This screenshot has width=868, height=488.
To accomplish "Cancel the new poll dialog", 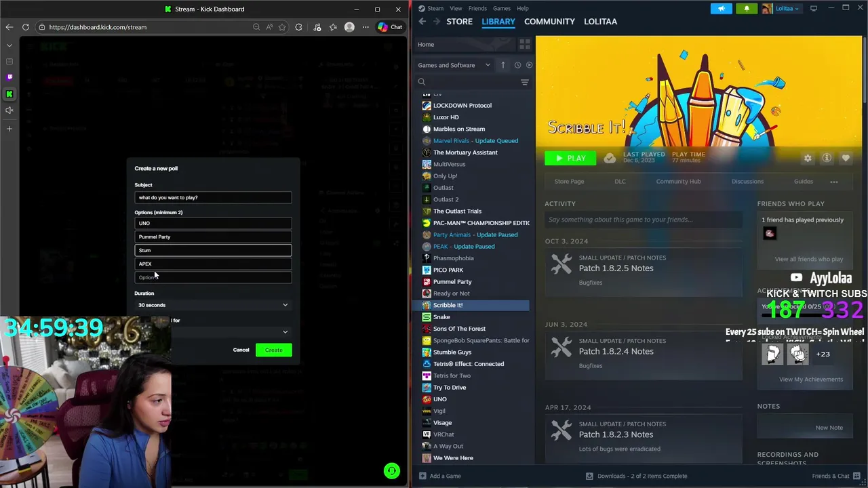I will click(241, 350).
